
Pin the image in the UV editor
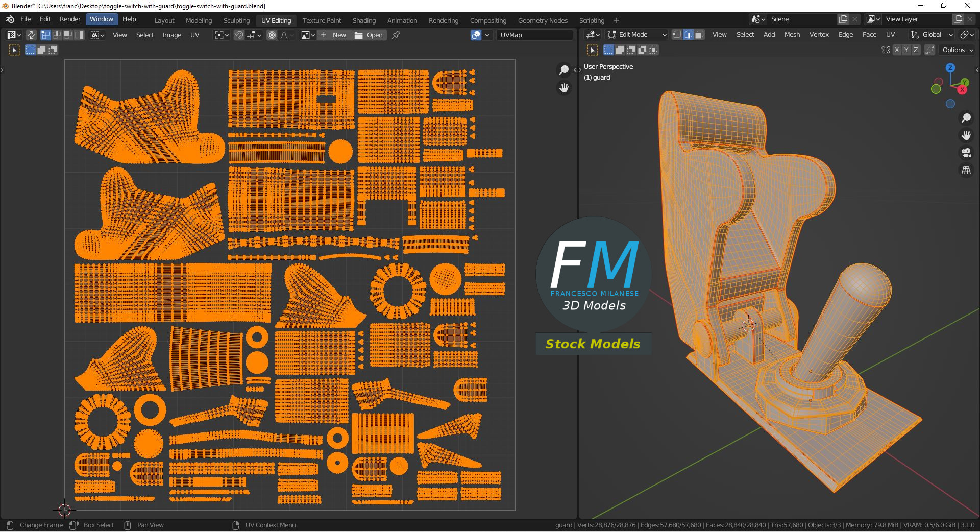tap(396, 35)
